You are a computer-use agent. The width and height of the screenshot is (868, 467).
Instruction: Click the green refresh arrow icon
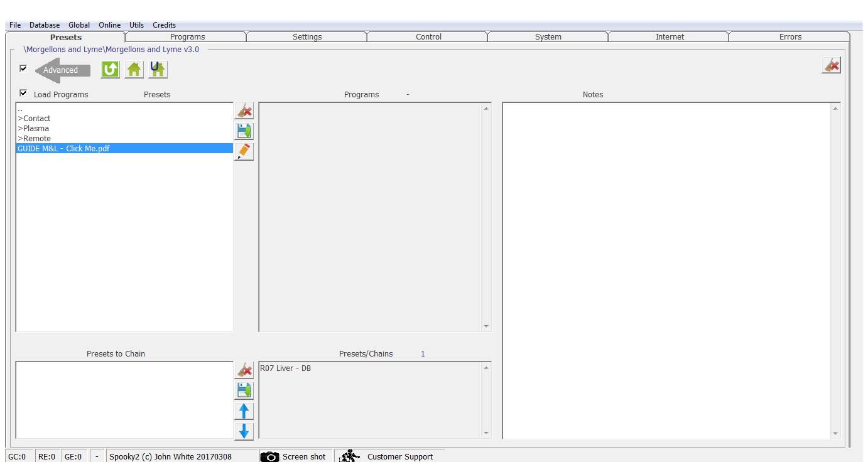tap(110, 70)
